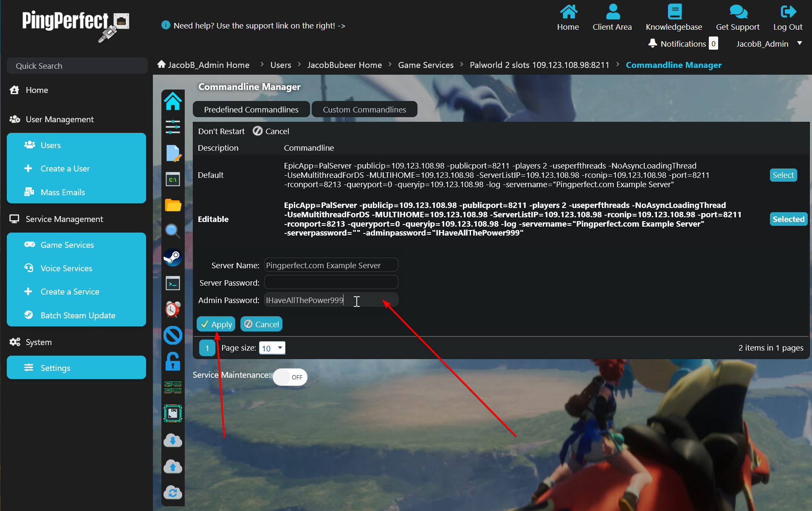This screenshot has height=511, width=812.
Task: Open Game Services in the sidebar
Action: (x=67, y=245)
